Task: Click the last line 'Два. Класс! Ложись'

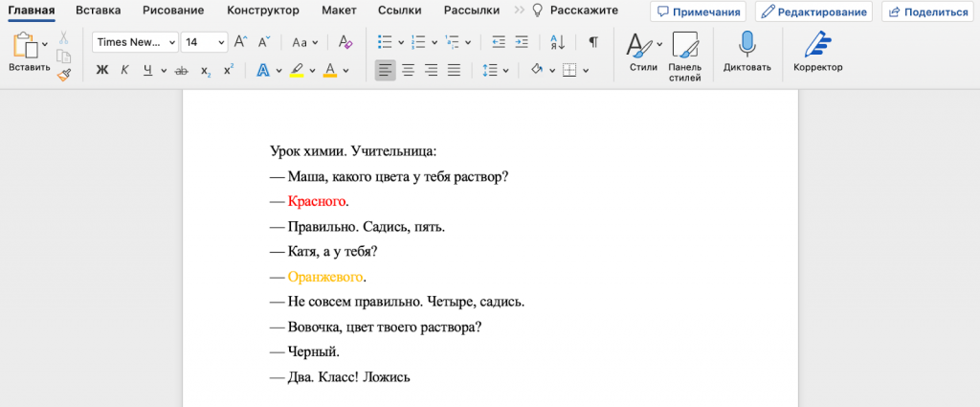Action: click(x=348, y=377)
